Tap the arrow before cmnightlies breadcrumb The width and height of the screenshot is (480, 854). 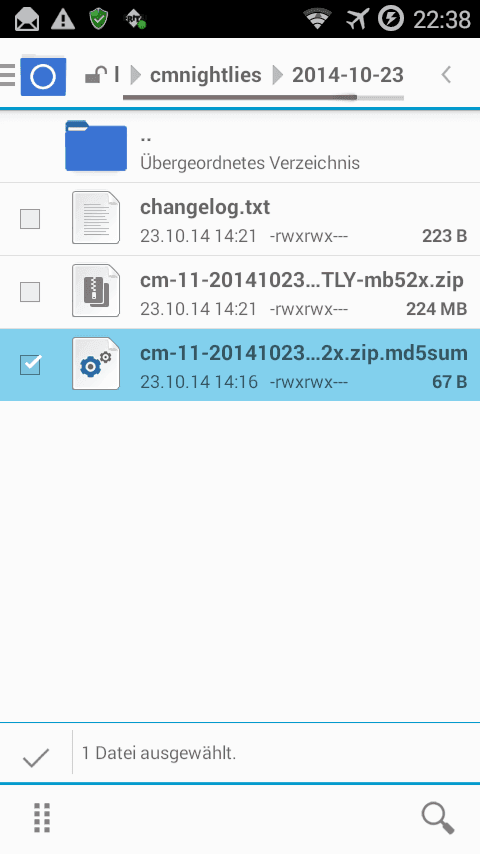pos(136,75)
